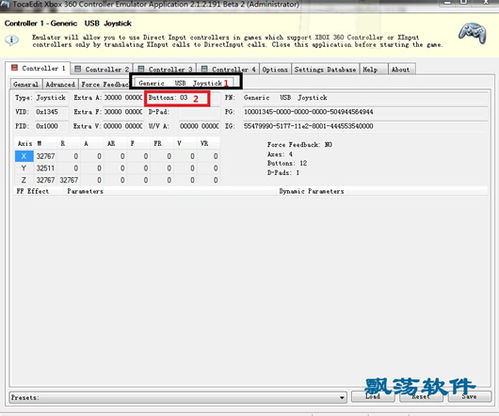Click the Controller 2 tab icon
This screenshot has width=499, height=416.
78,69
